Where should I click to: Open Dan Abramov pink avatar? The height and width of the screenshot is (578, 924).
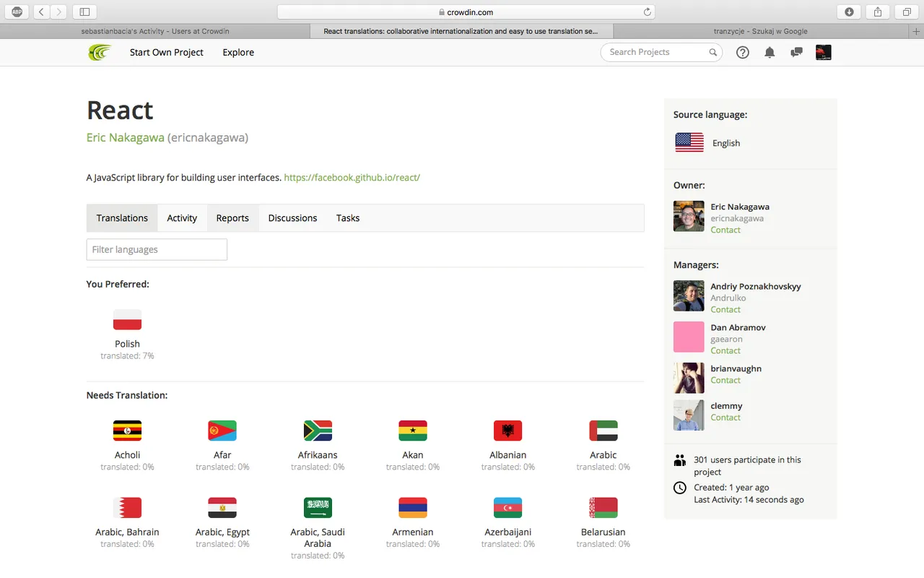click(x=689, y=337)
